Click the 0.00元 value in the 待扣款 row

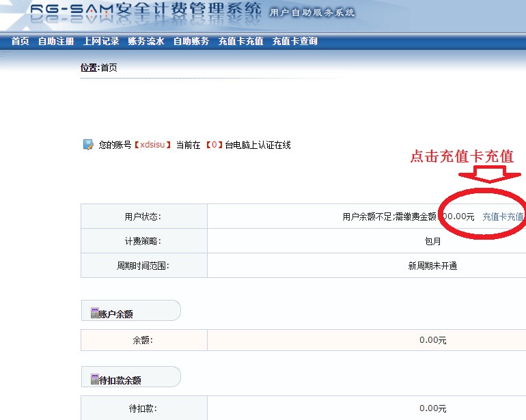tap(432, 408)
